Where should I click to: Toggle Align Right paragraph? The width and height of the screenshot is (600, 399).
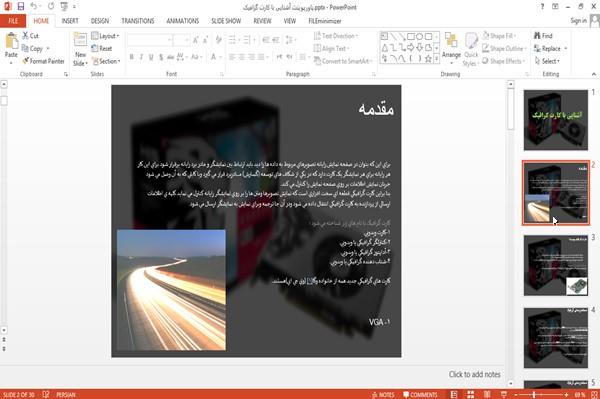pos(251,57)
